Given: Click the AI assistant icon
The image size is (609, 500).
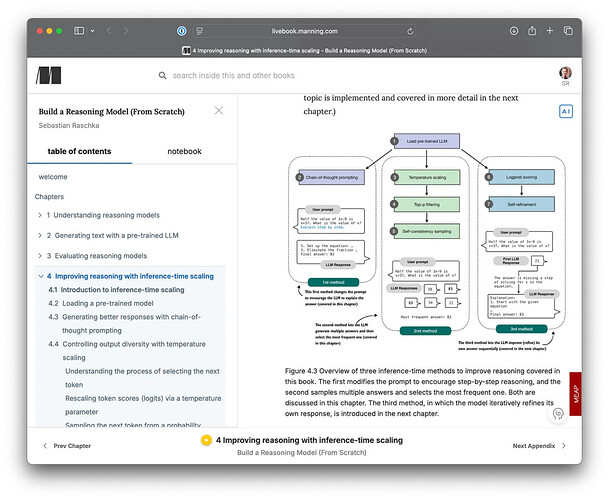Looking at the screenshot, I should click(x=566, y=112).
